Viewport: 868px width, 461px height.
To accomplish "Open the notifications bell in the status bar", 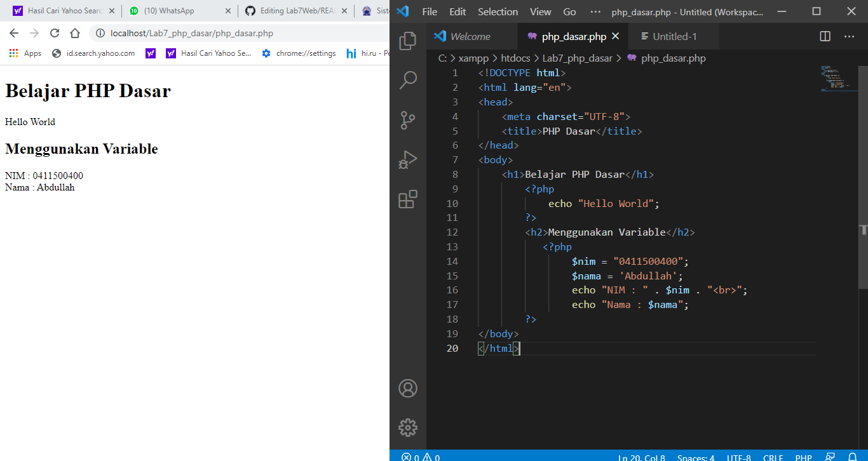I will (x=854, y=457).
